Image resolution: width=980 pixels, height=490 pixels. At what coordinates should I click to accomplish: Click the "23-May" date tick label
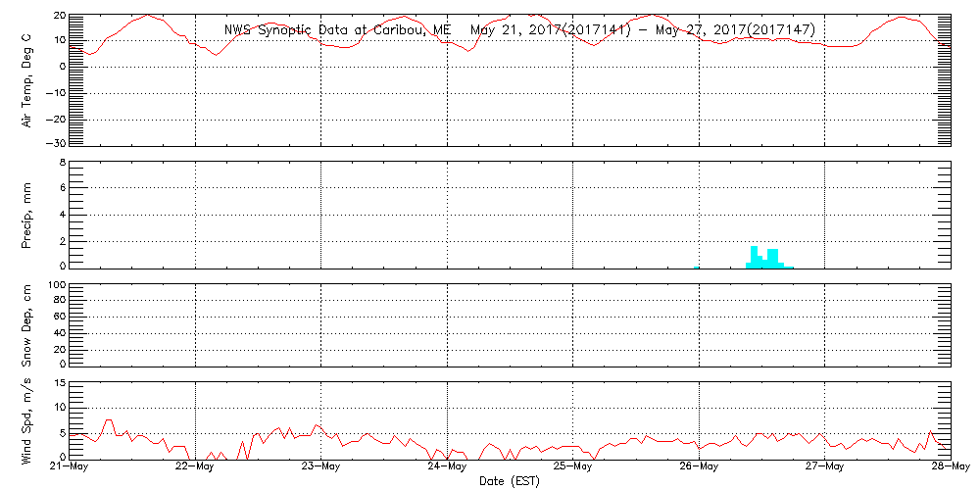pyautogui.click(x=321, y=466)
